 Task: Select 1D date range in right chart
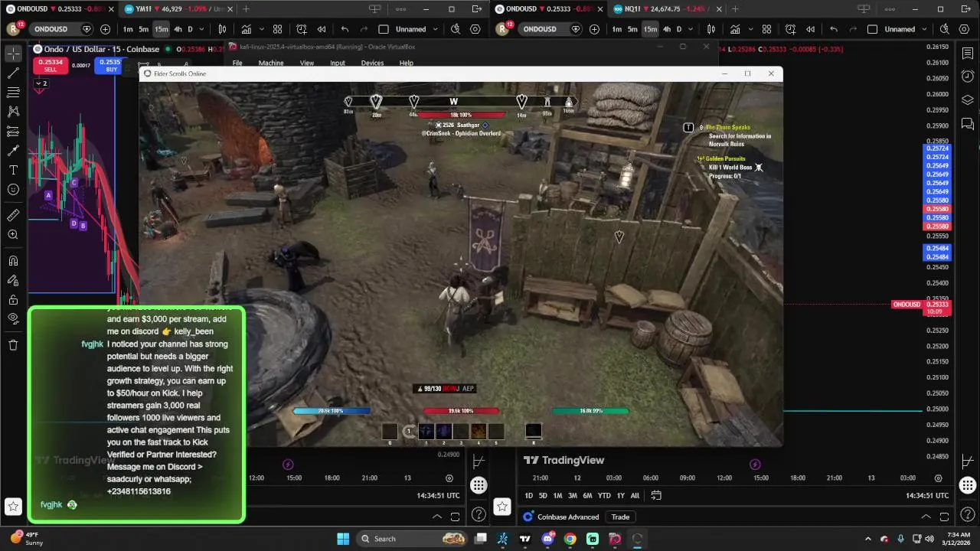point(529,496)
